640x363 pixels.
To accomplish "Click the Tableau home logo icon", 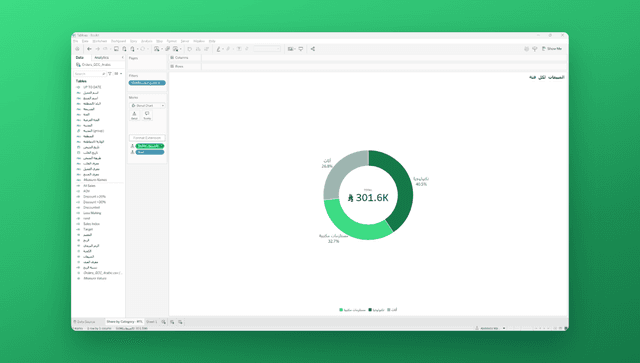I will [x=78, y=49].
